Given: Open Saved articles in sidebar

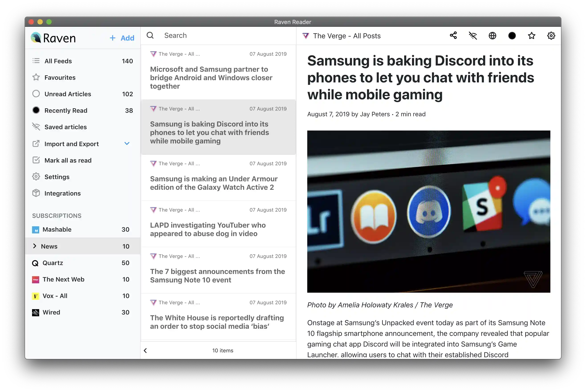Looking at the screenshot, I should tap(65, 127).
